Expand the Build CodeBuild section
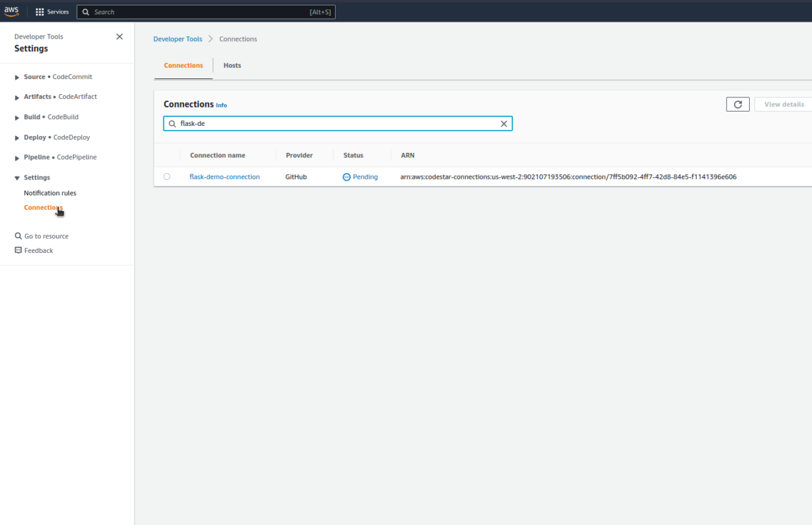 [x=18, y=117]
